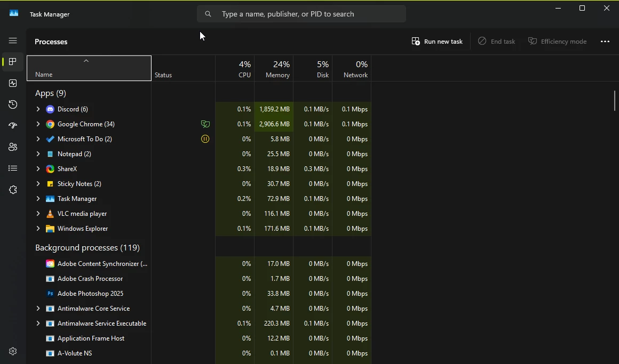The height and width of the screenshot is (364, 619).
Task: Open the Startup apps sidebar icon
Action: (x=13, y=126)
